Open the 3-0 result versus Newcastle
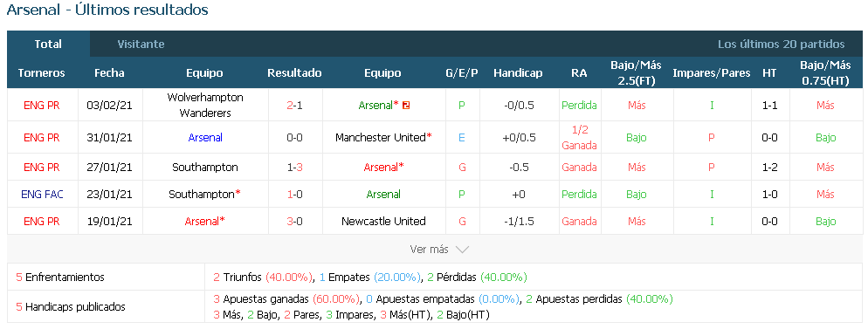 tap(294, 221)
